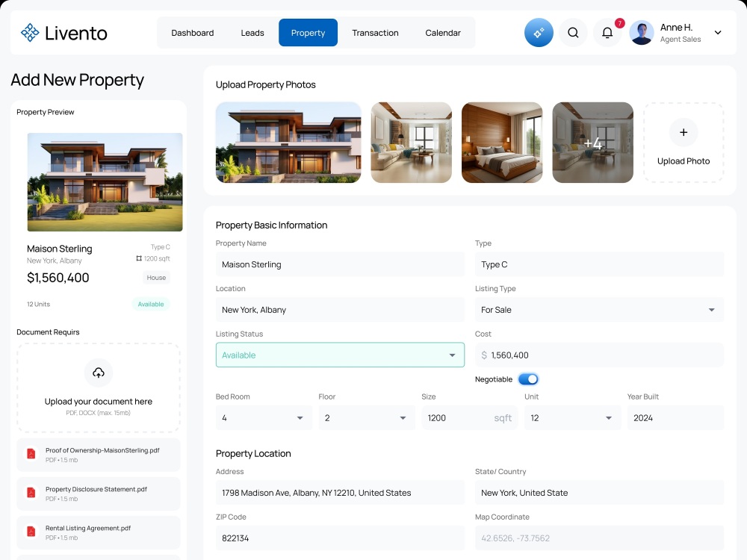Select the house exterior photo thumbnail

coord(288,143)
